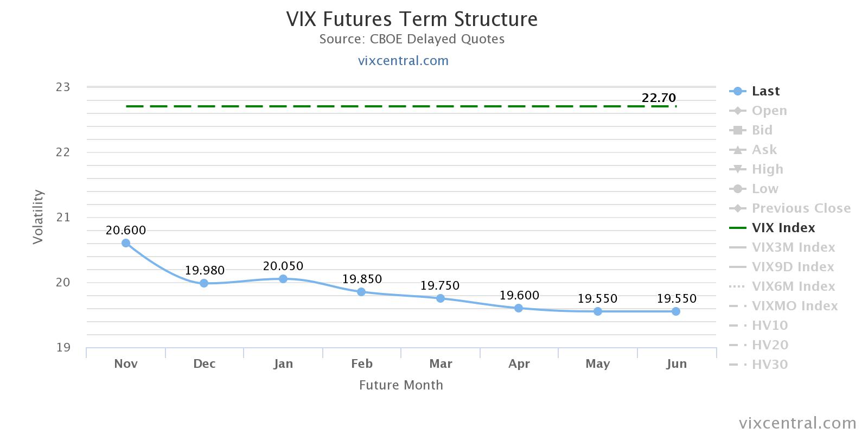
Task: Show the Open series via legend
Action: pos(769,111)
